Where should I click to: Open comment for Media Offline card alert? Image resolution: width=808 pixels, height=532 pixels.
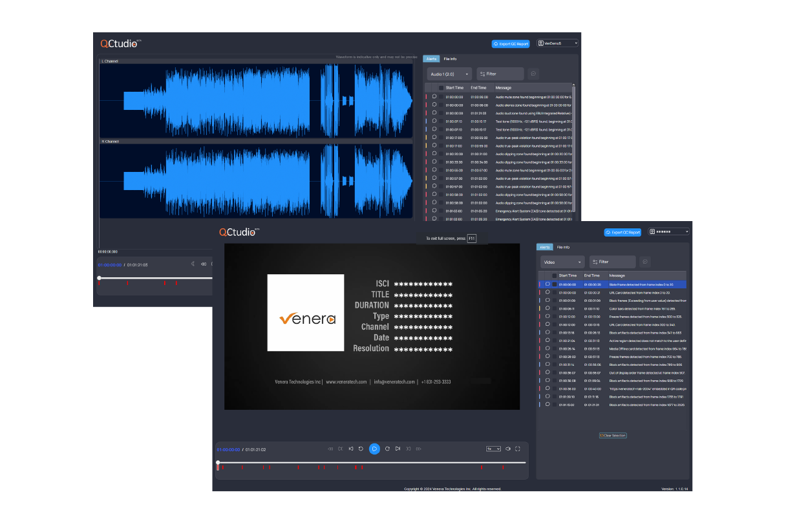point(548,348)
